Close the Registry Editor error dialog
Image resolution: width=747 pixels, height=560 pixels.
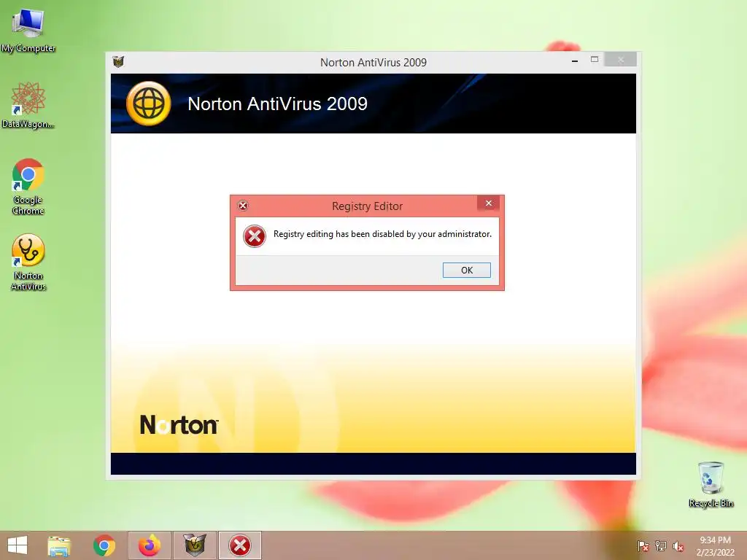pyautogui.click(x=488, y=203)
